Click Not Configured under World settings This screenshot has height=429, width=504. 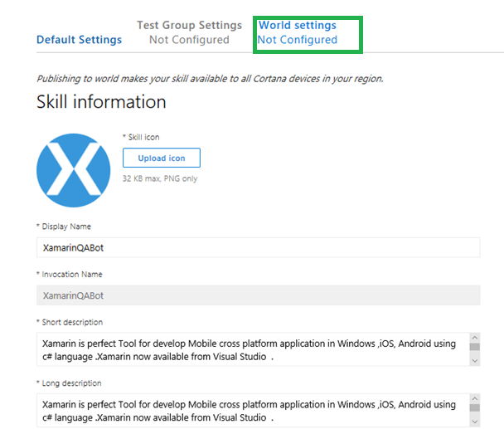[x=298, y=40]
